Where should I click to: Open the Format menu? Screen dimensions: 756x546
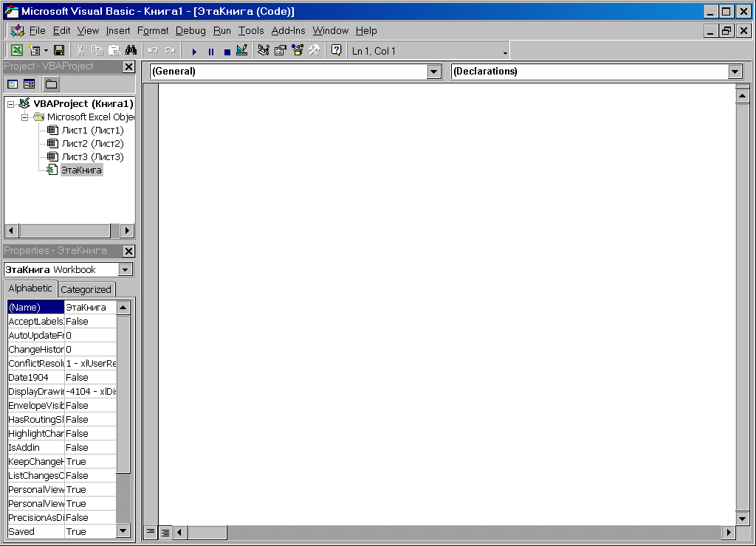[153, 31]
